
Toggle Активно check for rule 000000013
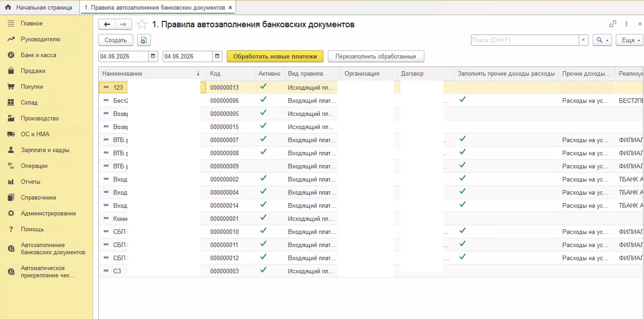point(263,87)
